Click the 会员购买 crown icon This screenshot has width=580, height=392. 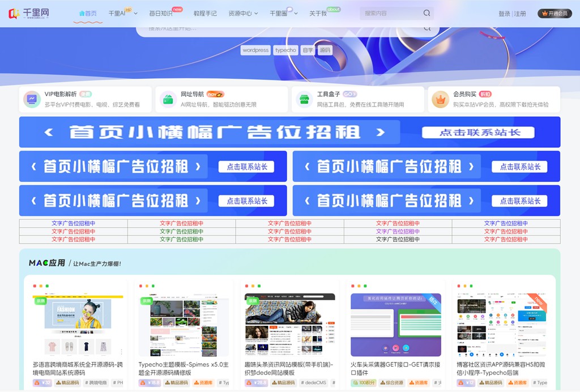(440, 100)
